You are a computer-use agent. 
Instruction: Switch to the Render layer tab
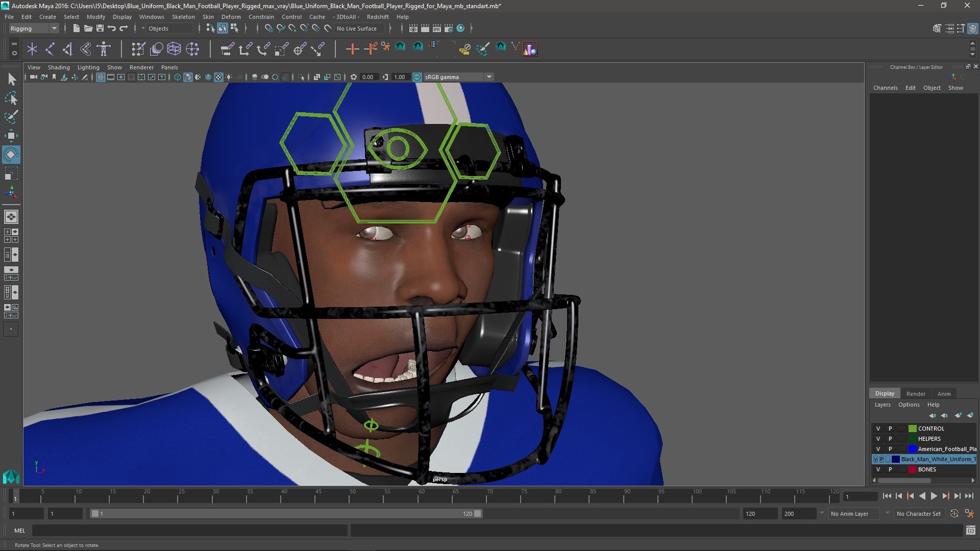pyautogui.click(x=916, y=394)
